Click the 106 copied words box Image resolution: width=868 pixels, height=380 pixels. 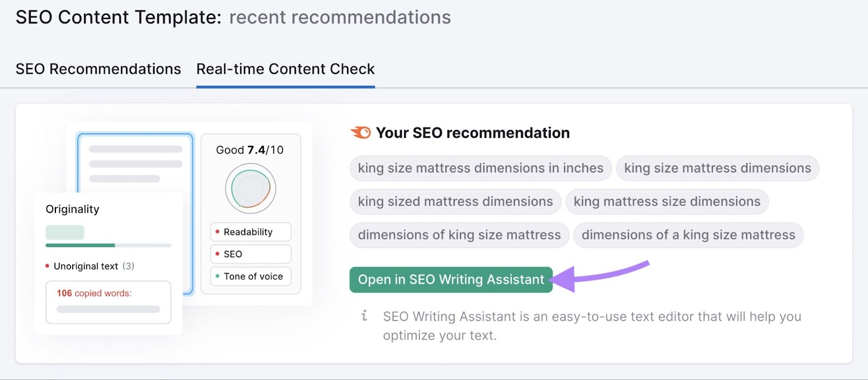pos(108,302)
